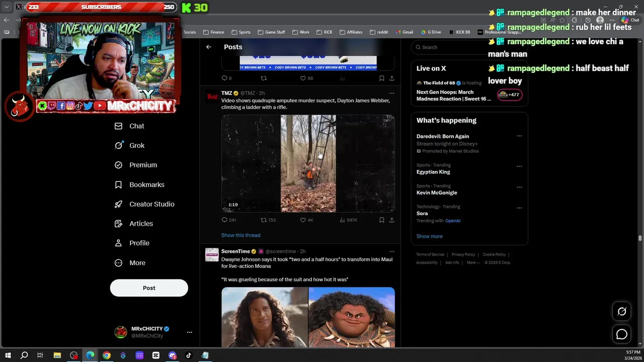Screen dimensions: 644x362
Task: Open TMZ profile avatar
Action: coord(212,96)
